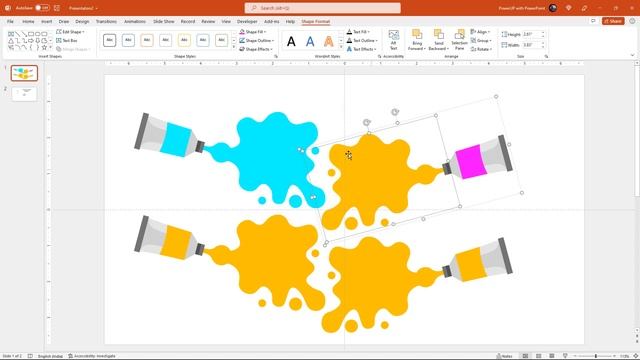Adjust the zoom slider in status bar

[x=596, y=356]
